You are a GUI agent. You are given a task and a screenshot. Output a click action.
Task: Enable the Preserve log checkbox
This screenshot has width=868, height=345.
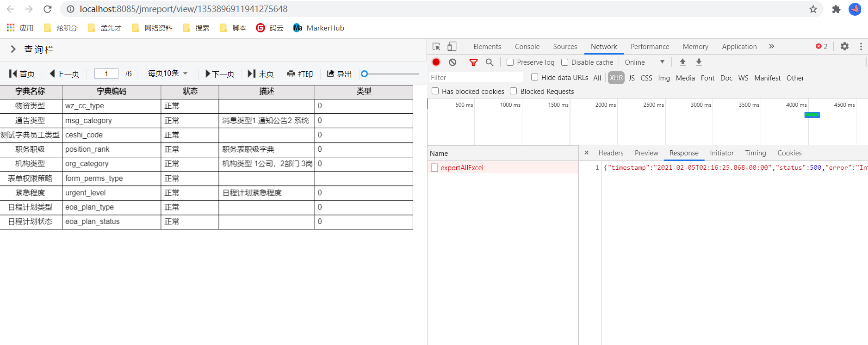tap(510, 62)
